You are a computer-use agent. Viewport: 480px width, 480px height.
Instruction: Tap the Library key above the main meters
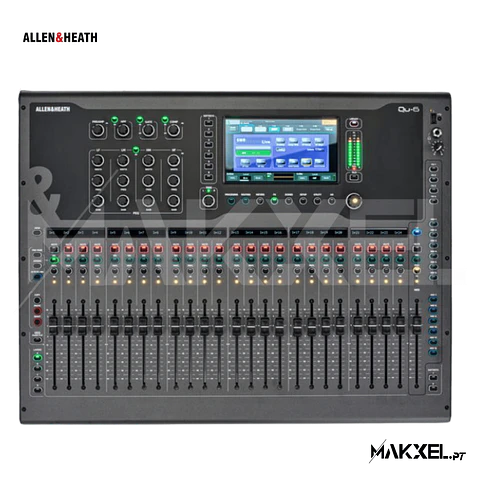354,124
